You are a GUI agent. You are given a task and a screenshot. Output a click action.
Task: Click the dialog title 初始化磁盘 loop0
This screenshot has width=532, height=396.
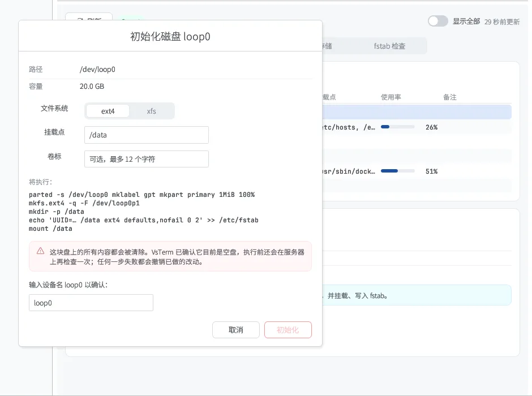pos(170,36)
